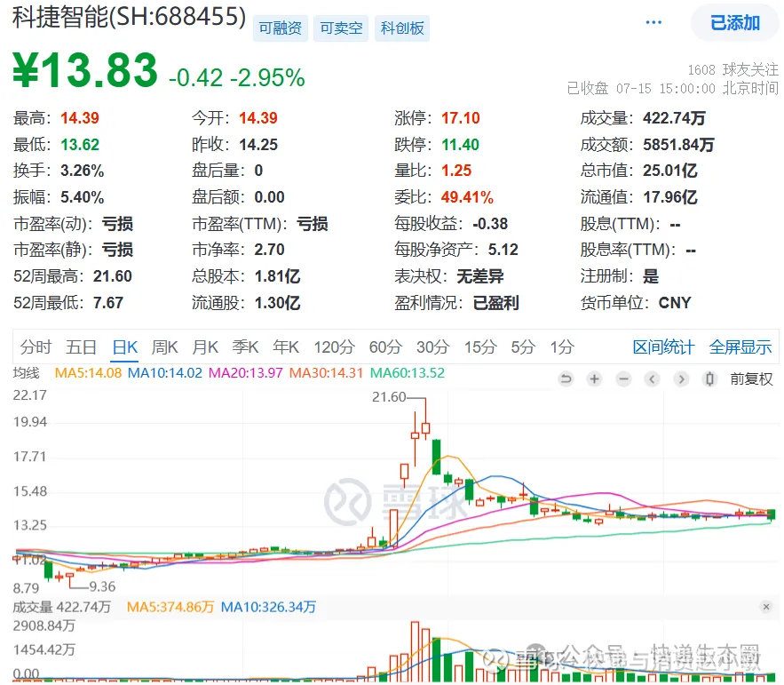Click the volume MA10:326.34万 label
Screen dimensions: 784x685
tap(268, 607)
